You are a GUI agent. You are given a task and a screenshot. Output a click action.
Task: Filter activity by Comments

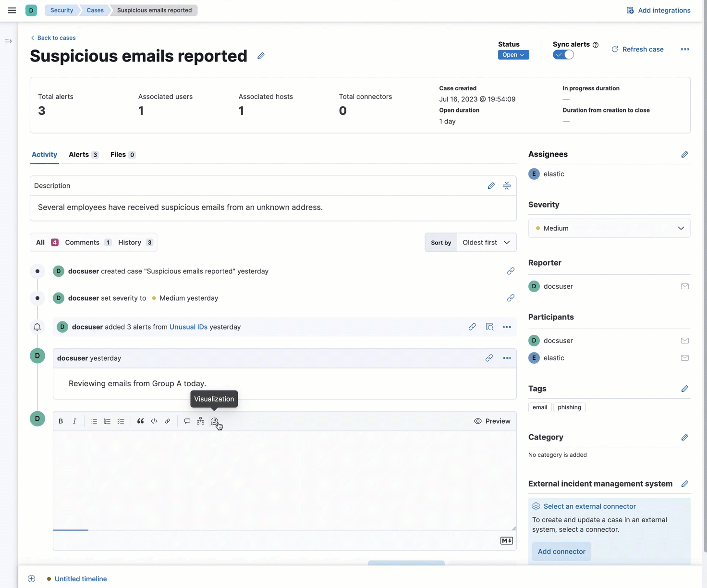82,242
